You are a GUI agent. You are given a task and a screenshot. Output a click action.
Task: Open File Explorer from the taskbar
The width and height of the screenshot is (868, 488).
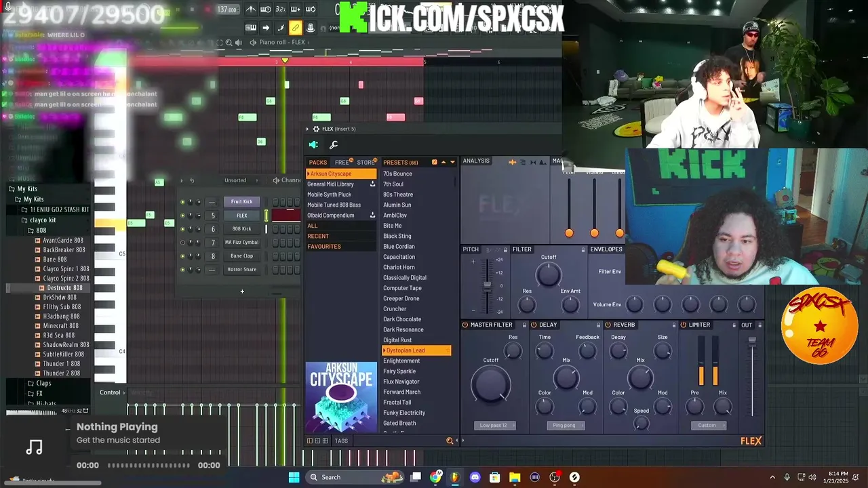point(515,477)
